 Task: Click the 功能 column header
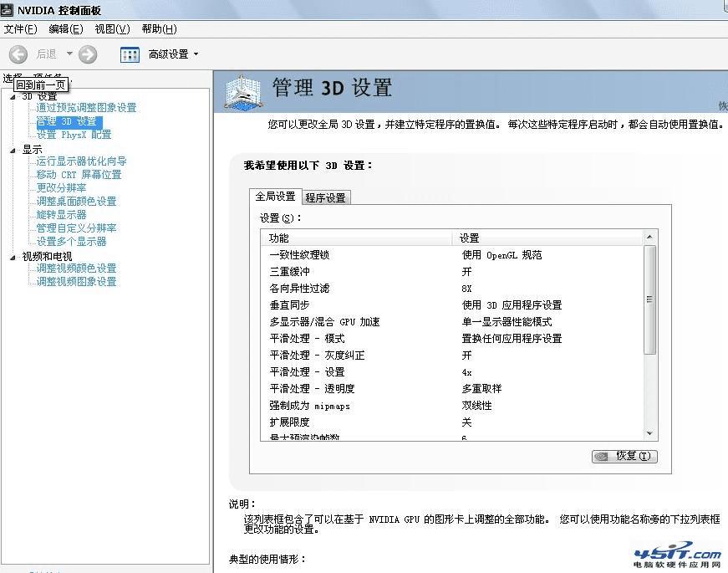point(356,238)
